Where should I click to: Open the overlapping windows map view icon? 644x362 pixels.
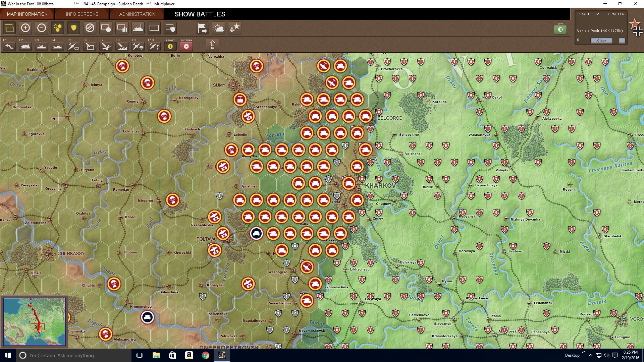9,28
